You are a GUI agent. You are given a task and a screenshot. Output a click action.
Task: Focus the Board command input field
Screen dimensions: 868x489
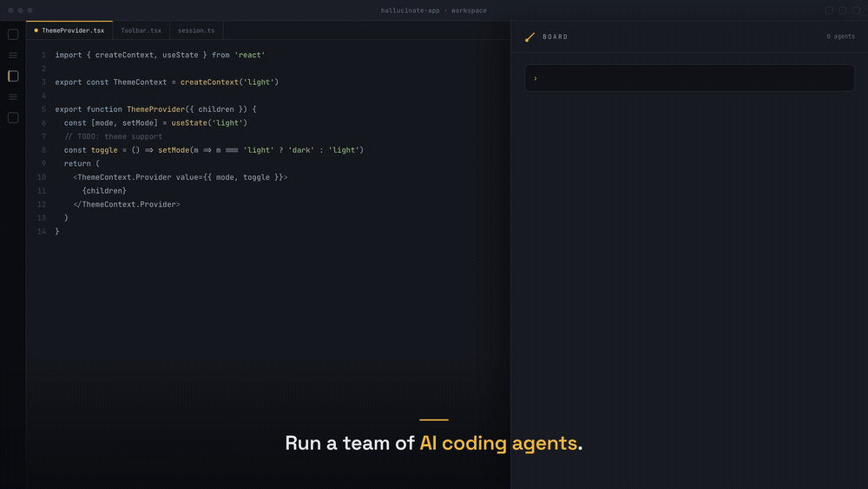[689, 78]
